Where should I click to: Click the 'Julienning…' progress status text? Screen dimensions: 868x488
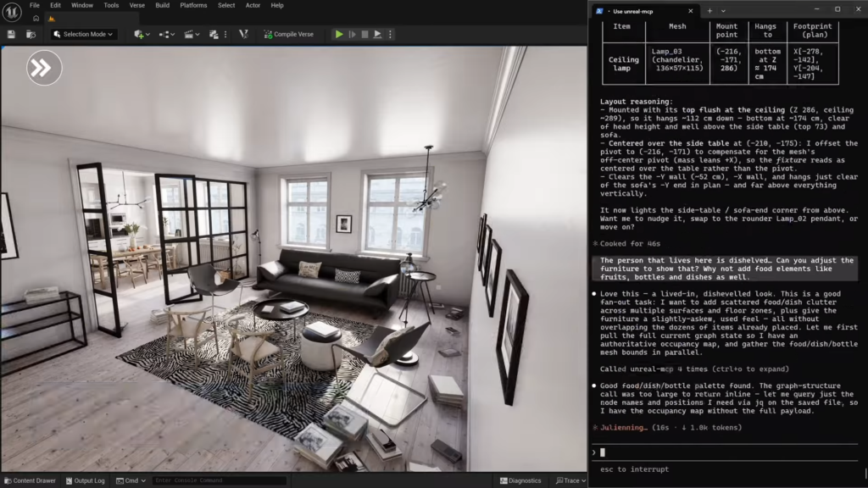coord(623,427)
